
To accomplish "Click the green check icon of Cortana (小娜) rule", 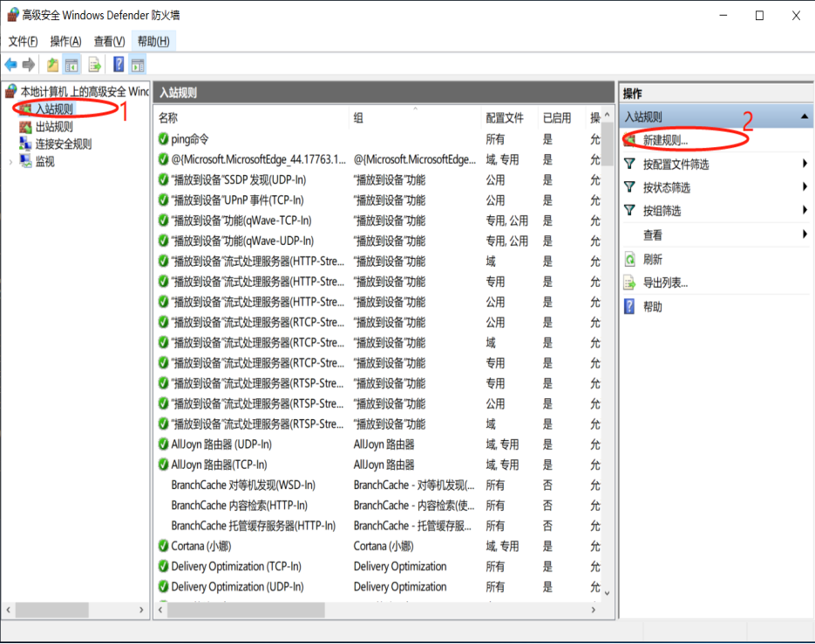I will click(x=163, y=546).
